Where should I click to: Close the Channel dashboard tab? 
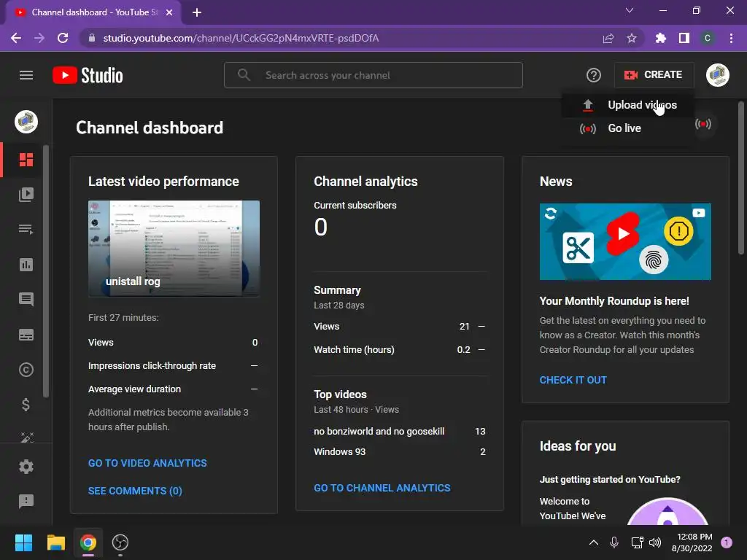point(169,12)
